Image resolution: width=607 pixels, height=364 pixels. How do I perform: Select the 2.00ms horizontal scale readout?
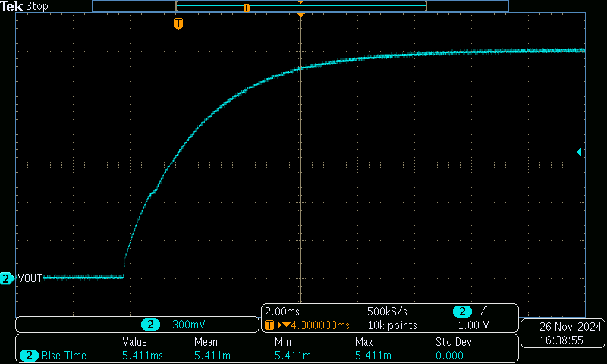[x=281, y=312]
